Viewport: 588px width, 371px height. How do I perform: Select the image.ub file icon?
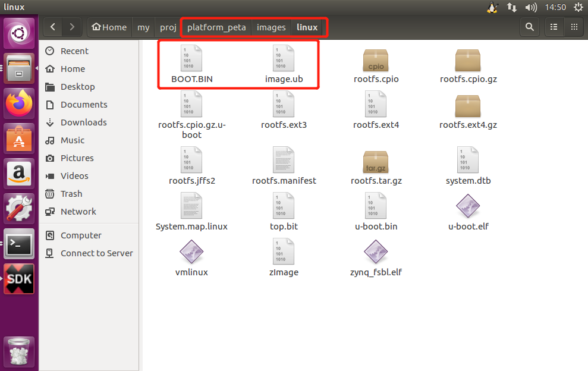[x=284, y=58]
